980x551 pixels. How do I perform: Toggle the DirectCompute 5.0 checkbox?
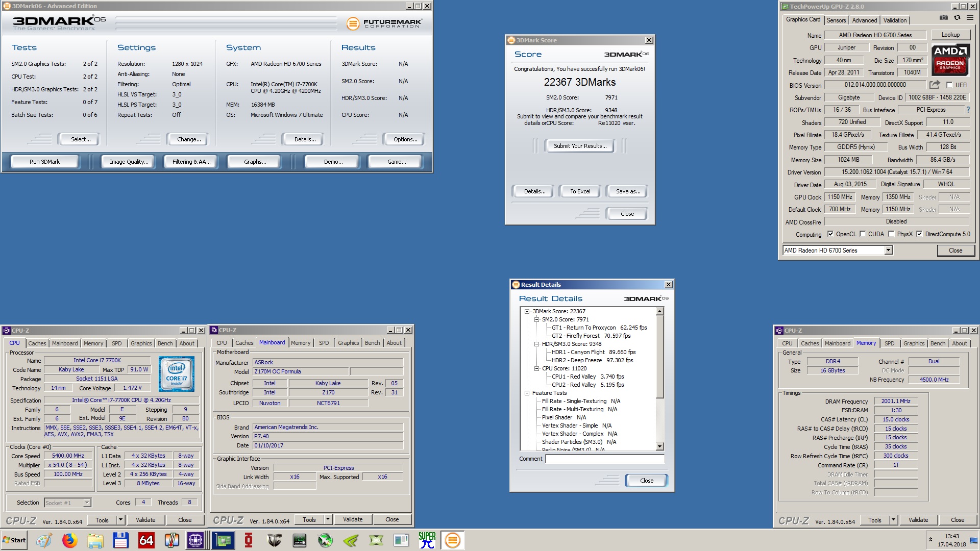click(x=919, y=234)
